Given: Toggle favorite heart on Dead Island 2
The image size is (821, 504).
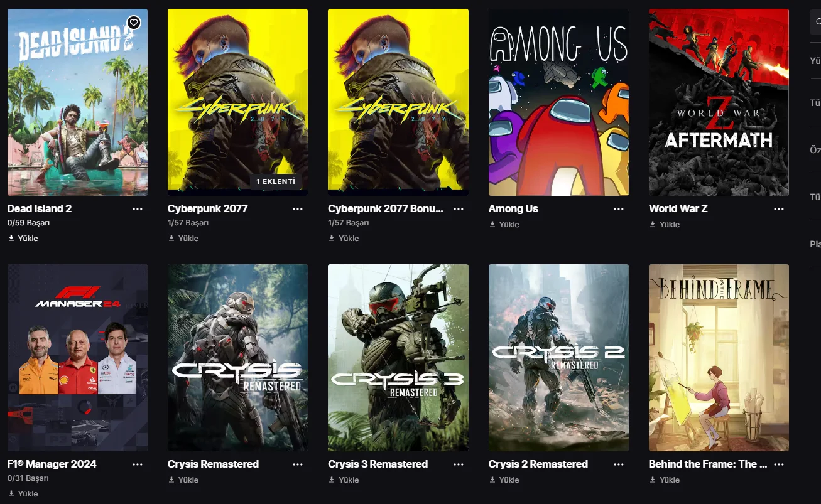Looking at the screenshot, I should click(133, 23).
